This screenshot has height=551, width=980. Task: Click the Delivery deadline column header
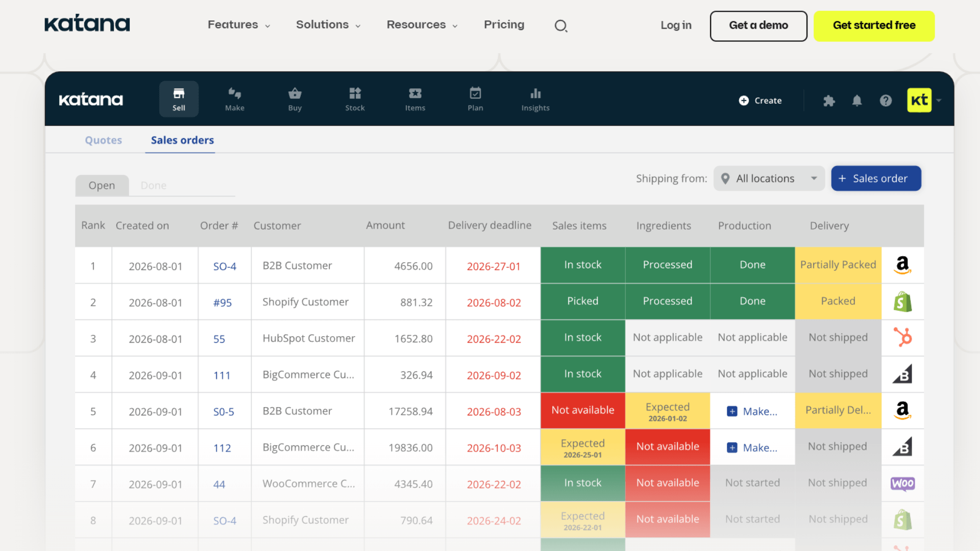point(489,225)
